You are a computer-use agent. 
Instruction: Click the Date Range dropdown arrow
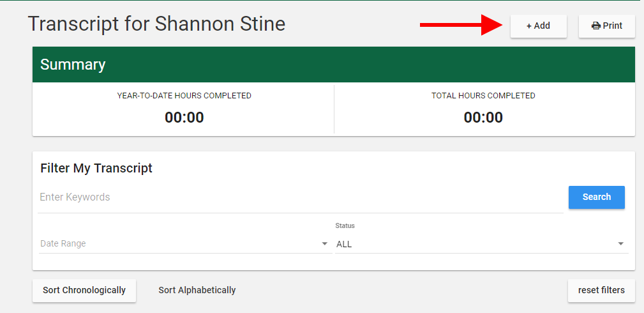[x=324, y=244]
